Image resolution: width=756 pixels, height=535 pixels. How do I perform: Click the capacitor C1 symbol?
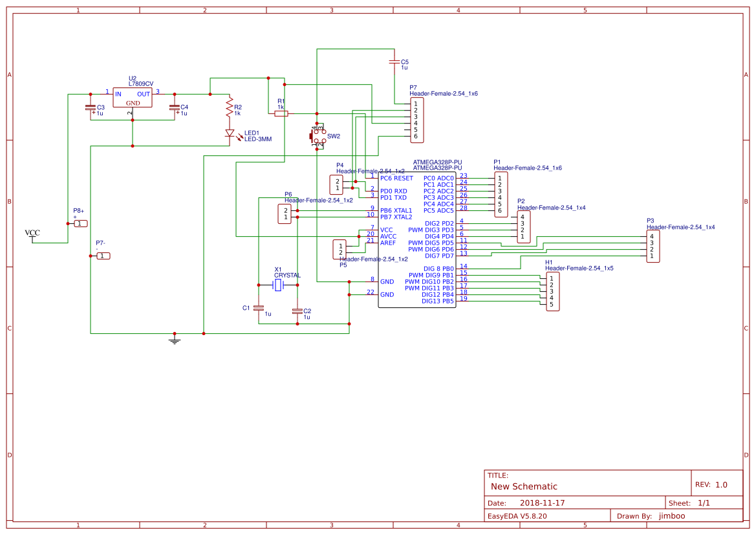coord(259,307)
